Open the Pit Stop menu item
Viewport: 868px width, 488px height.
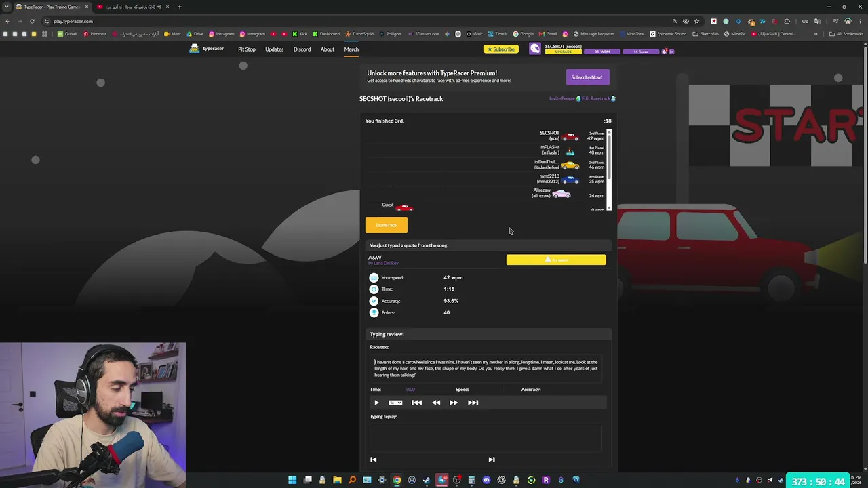pos(246,49)
